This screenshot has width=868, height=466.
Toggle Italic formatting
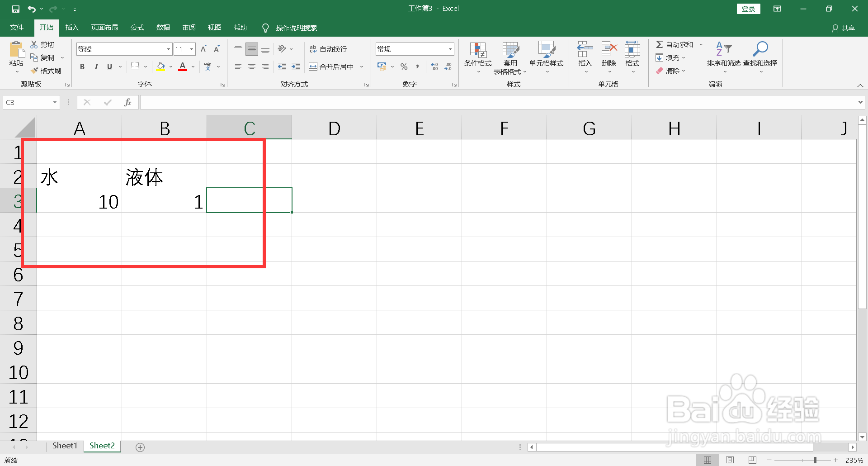(x=96, y=67)
